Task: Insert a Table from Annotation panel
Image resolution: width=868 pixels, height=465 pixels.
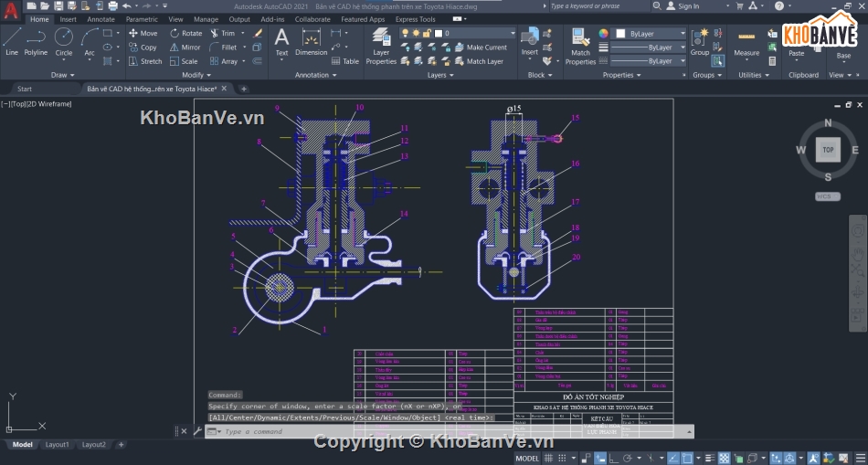Action: (x=344, y=61)
